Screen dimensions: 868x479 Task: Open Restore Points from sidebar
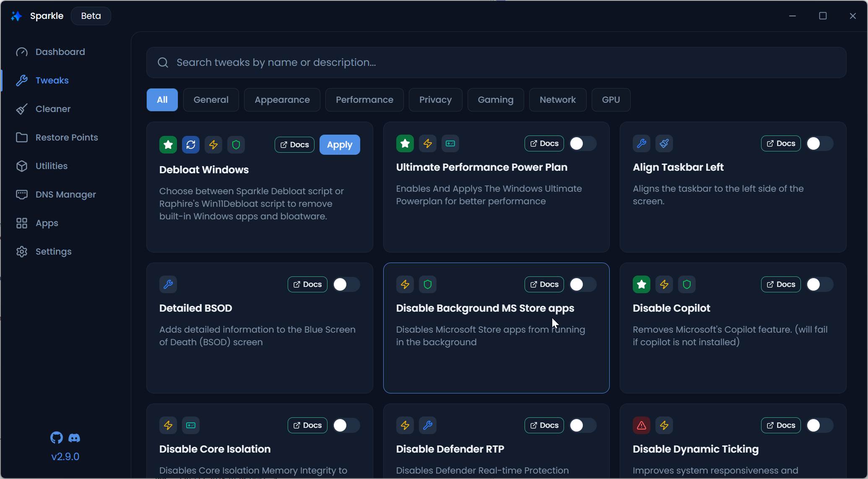point(66,138)
